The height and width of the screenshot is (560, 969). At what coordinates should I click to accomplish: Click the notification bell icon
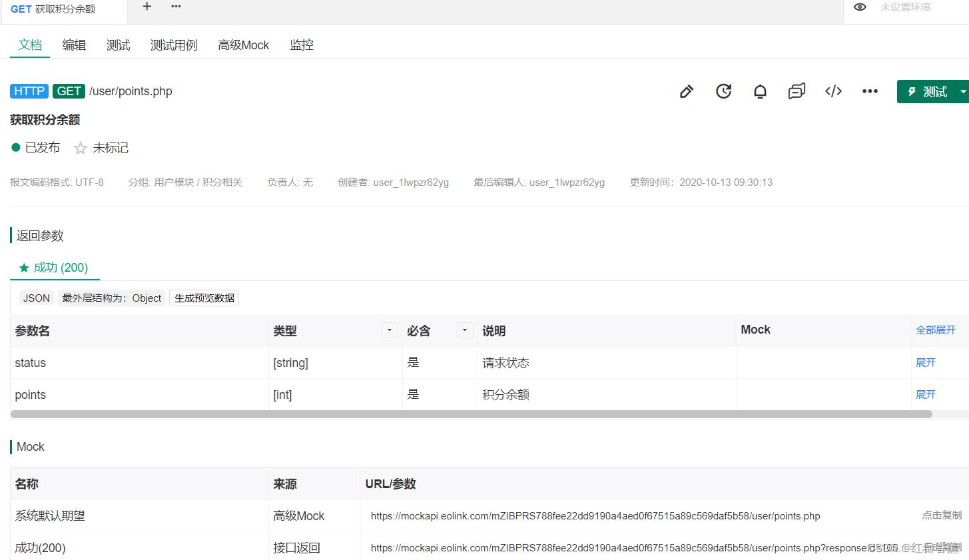pyautogui.click(x=760, y=91)
